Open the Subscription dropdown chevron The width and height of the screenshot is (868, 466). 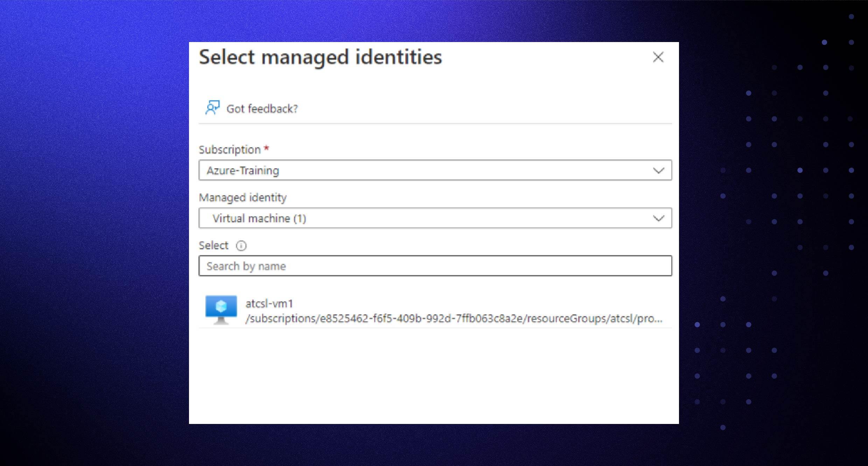point(659,171)
